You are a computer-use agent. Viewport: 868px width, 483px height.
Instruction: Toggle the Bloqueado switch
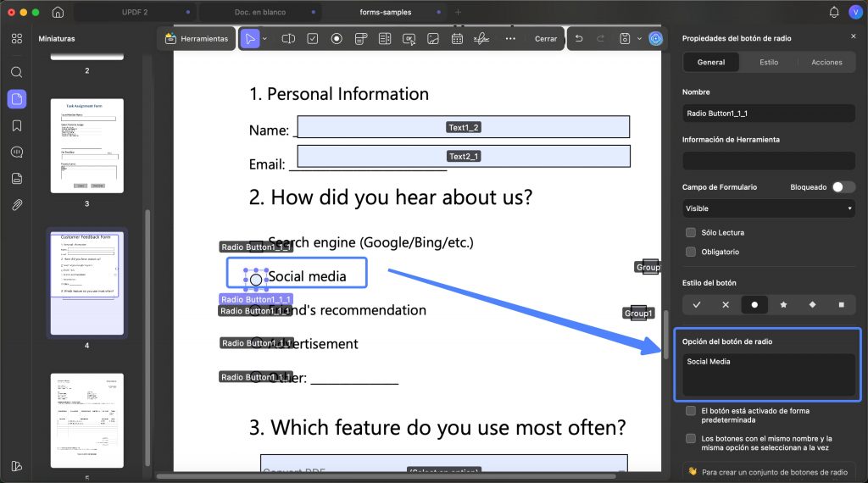(x=843, y=187)
